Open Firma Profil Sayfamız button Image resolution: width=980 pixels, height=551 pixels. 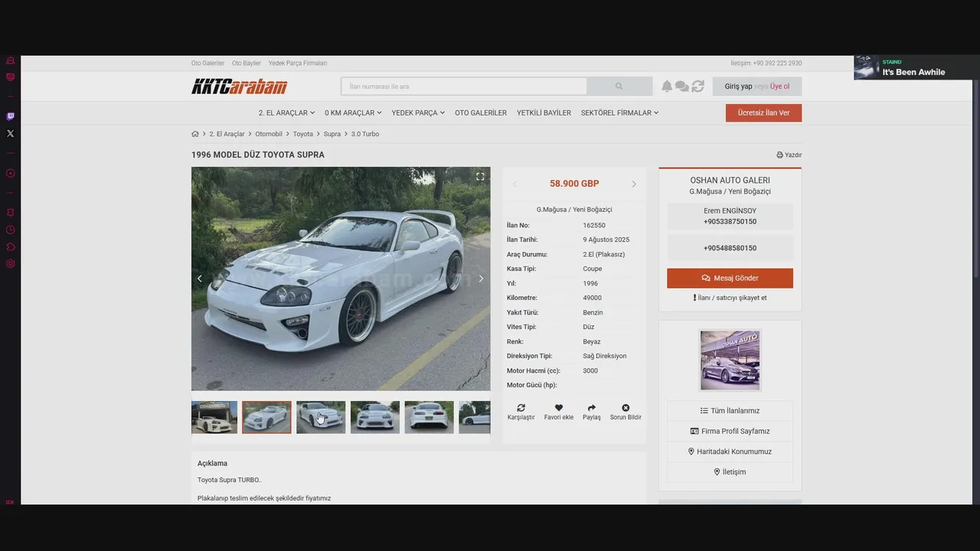click(x=730, y=431)
